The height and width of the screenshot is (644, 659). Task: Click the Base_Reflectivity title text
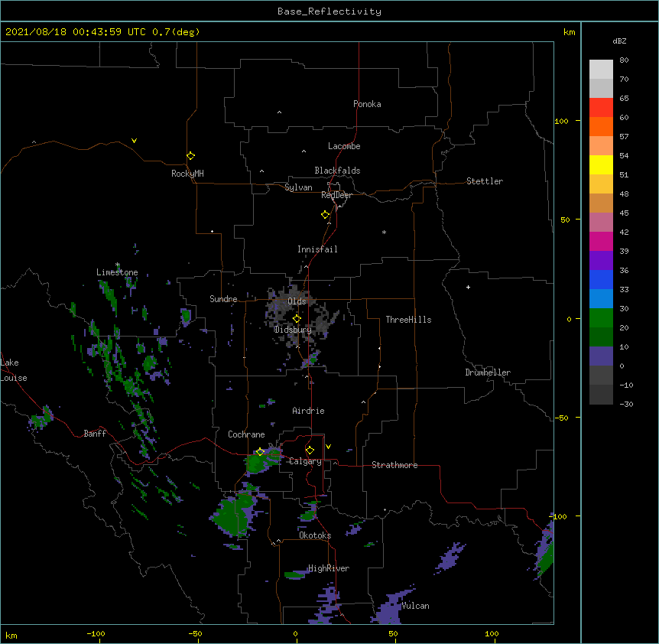pos(329,11)
